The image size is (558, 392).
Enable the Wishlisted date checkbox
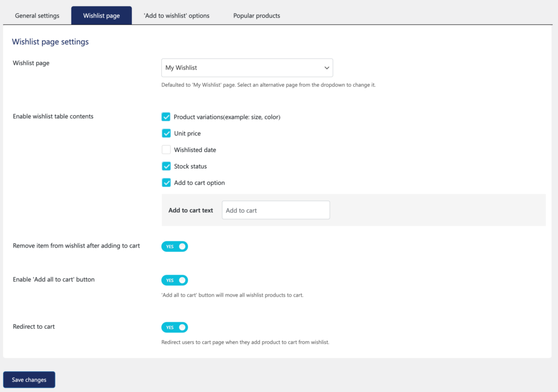pyautogui.click(x=166, y=149)
